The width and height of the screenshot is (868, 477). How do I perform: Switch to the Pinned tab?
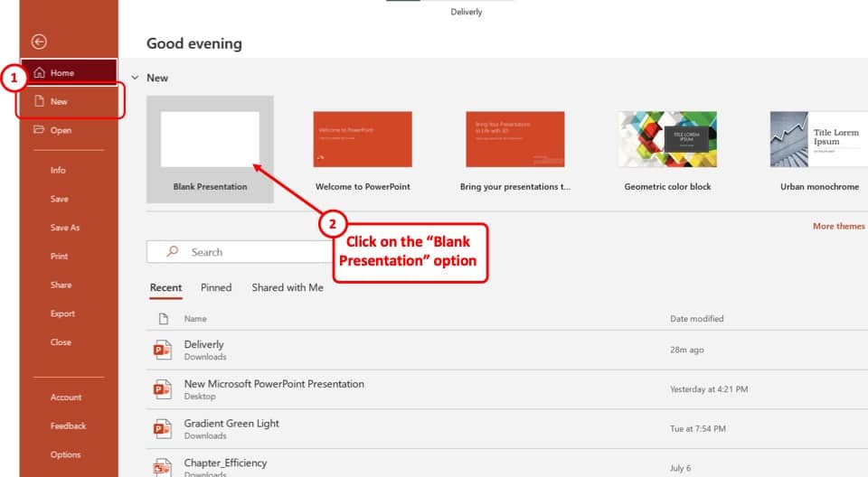click(216, 288)
